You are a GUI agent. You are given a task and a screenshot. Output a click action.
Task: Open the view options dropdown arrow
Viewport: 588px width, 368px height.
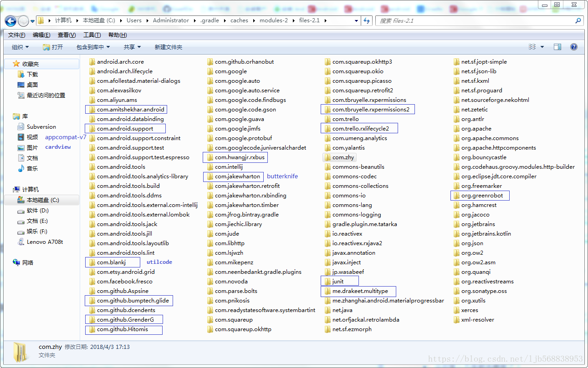coord(542,47)
